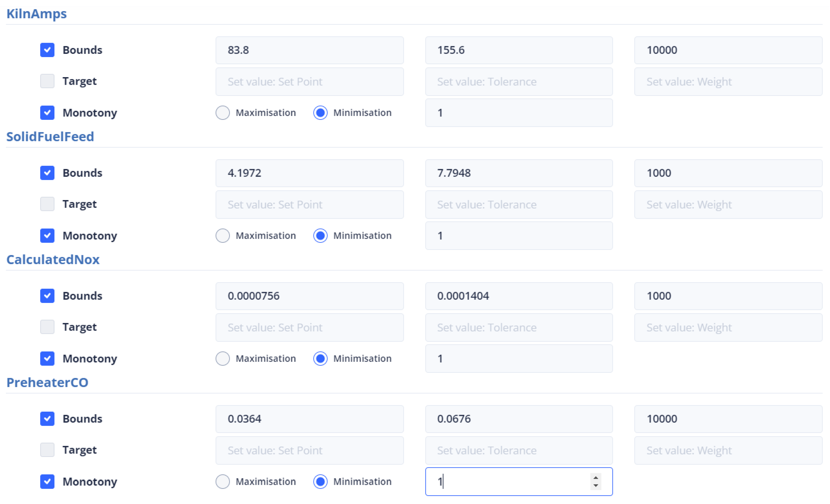Select Maximisation for KilnAmps Monotony

pos(223,112)
